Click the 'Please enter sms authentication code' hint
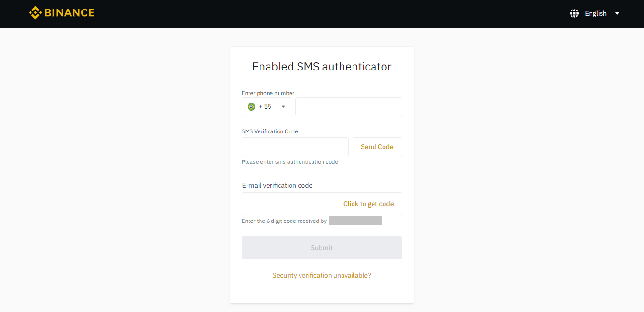The height and width of the screenshot is (312, 644). [290, 162]
